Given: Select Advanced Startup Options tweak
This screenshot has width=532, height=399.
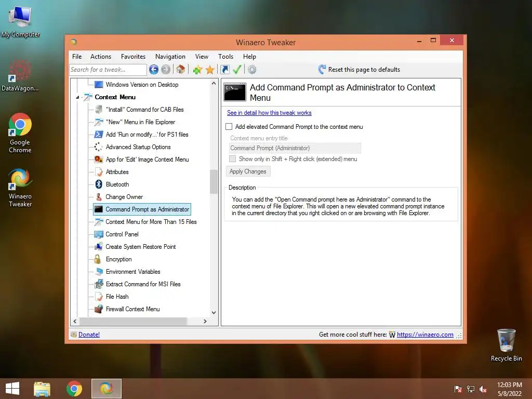Looking at the screenshot, I should (x=138, y=147).
